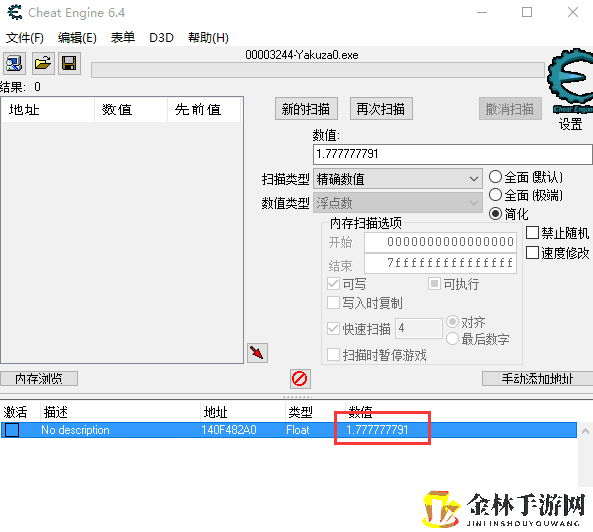
Task: Select the 简化 radio button
Action: (x=495, y=214)
